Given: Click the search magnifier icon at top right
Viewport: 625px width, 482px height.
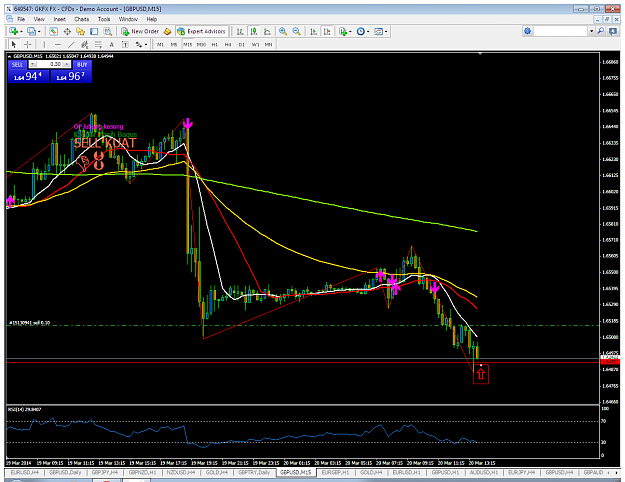Looking at the screenshot, I should pos(601,31).
